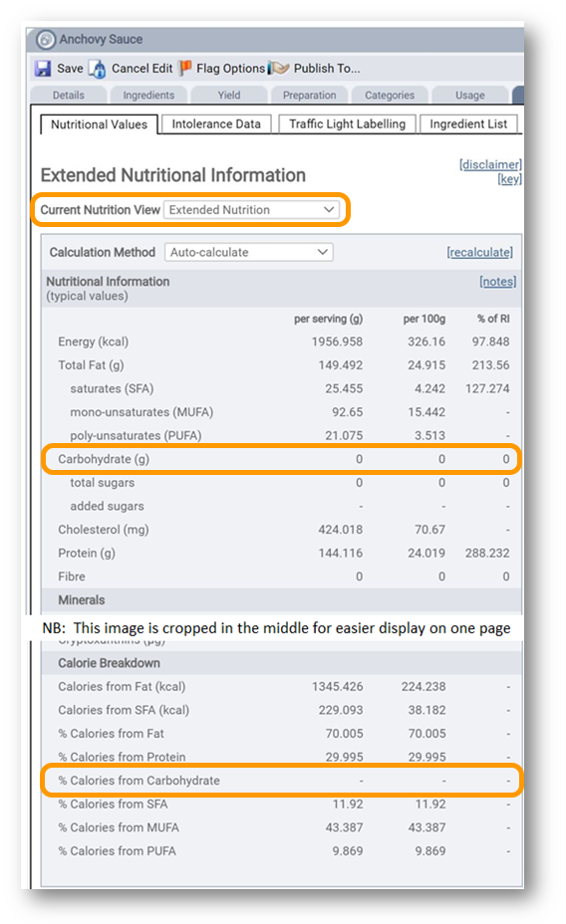Click the Anchovy Sauce title text
Screen dimensions: 566x924
pos(101,40)
